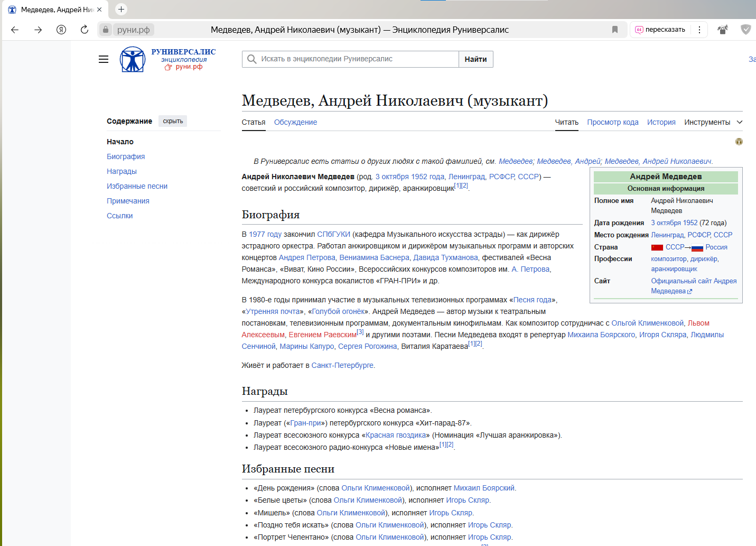Open the 3 октября 1952 года link in intro

tap(410, 177)
